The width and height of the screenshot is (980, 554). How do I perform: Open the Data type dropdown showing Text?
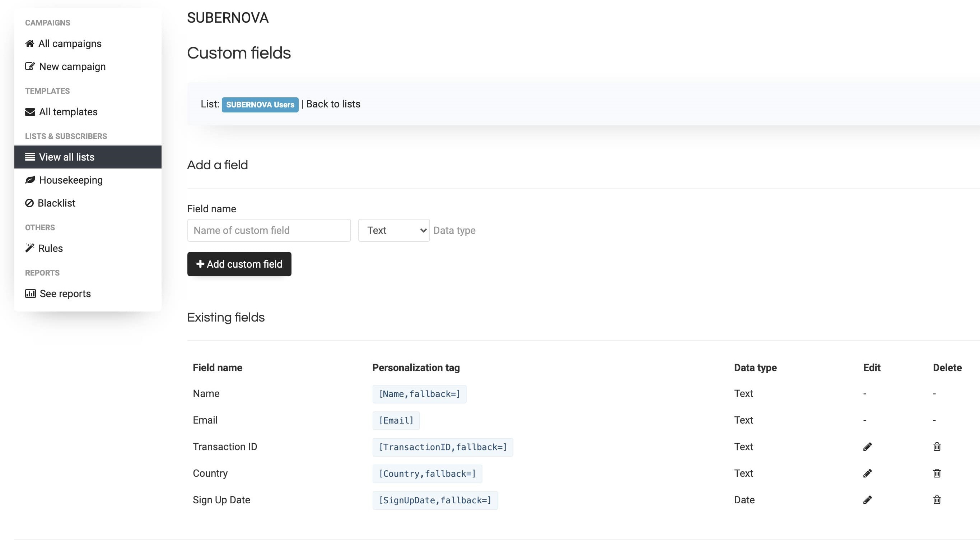pyautogui.click(x=394, y=230)
